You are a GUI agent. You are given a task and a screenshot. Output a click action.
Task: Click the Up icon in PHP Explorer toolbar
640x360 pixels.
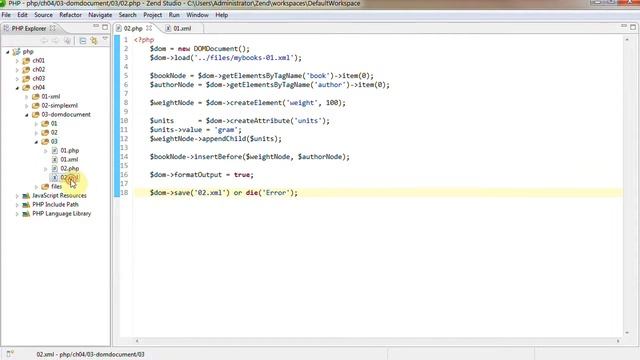click(x=67, y=40)
